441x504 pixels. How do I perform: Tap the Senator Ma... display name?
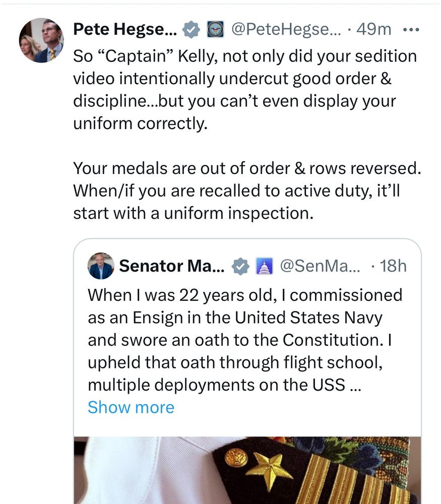[172, 266]
